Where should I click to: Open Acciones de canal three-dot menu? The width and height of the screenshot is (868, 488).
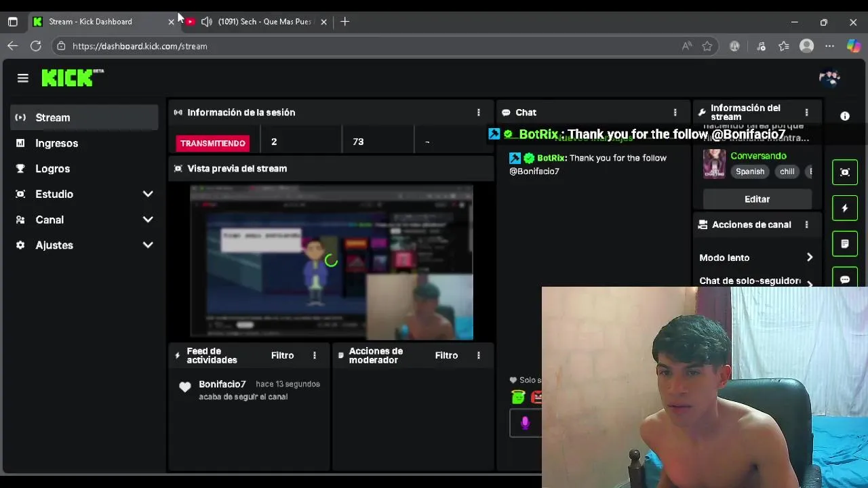coord(806,224)
